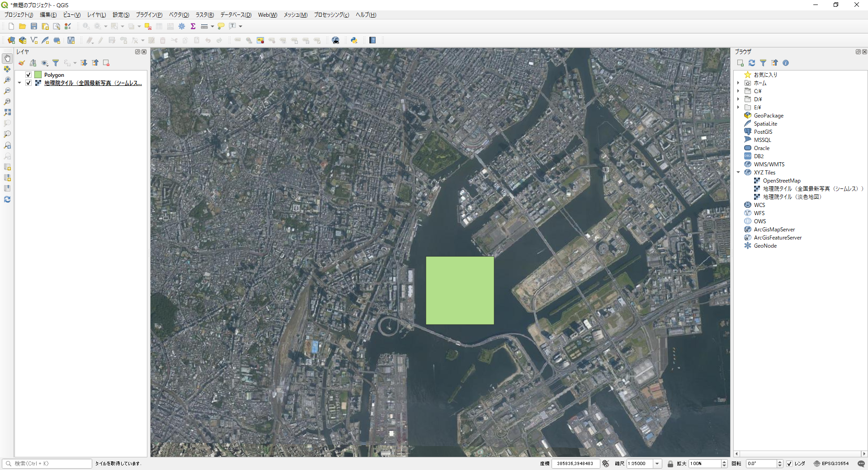Refresh the browser panel

[752, 63]
